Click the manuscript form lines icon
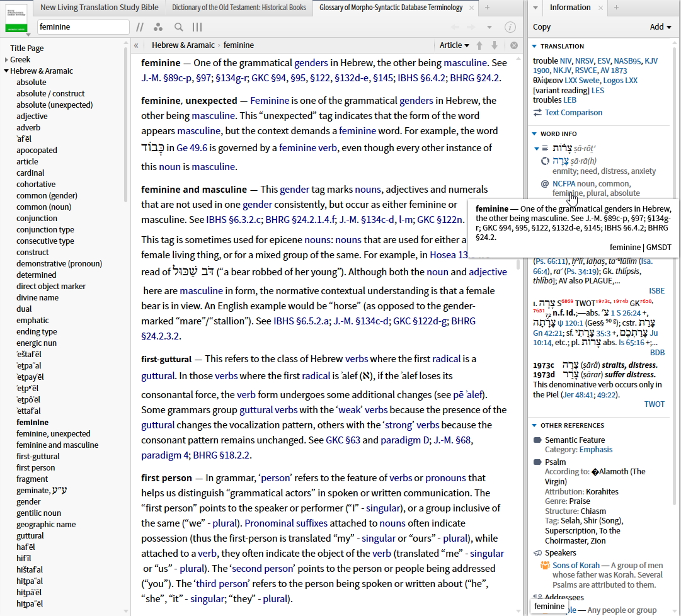The height and width of the screenshot is (616, 681). [546, 149]
